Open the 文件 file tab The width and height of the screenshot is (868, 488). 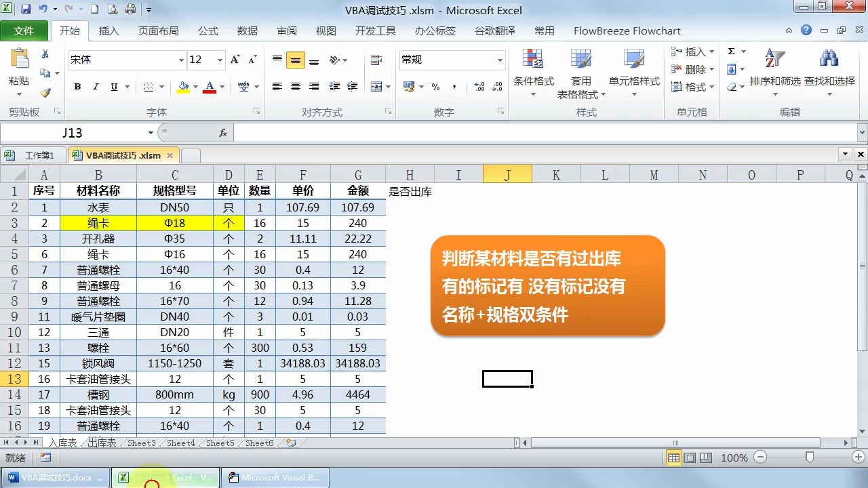point(24,30)
